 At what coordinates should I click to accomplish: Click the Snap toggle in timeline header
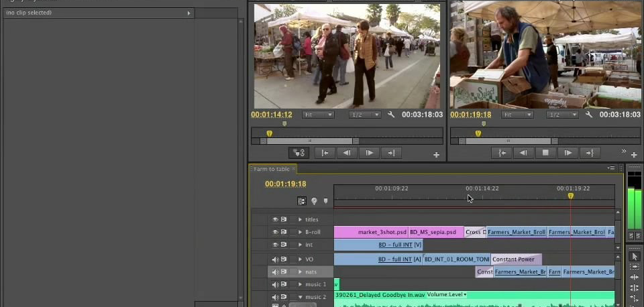[x=302, y=201]
